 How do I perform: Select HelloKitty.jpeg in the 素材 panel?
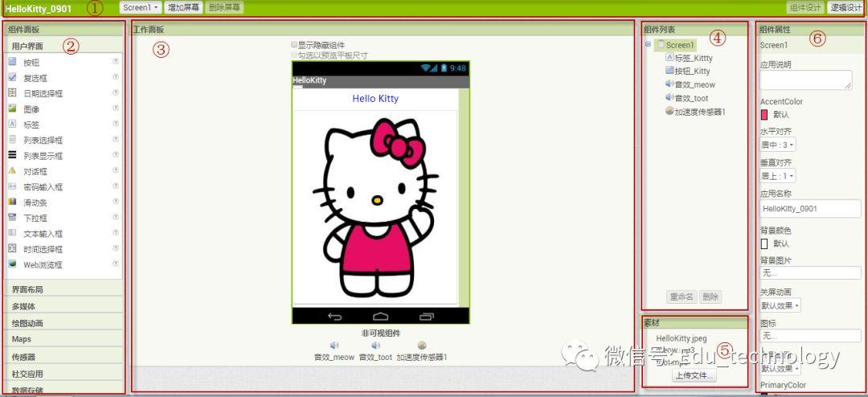682,338
